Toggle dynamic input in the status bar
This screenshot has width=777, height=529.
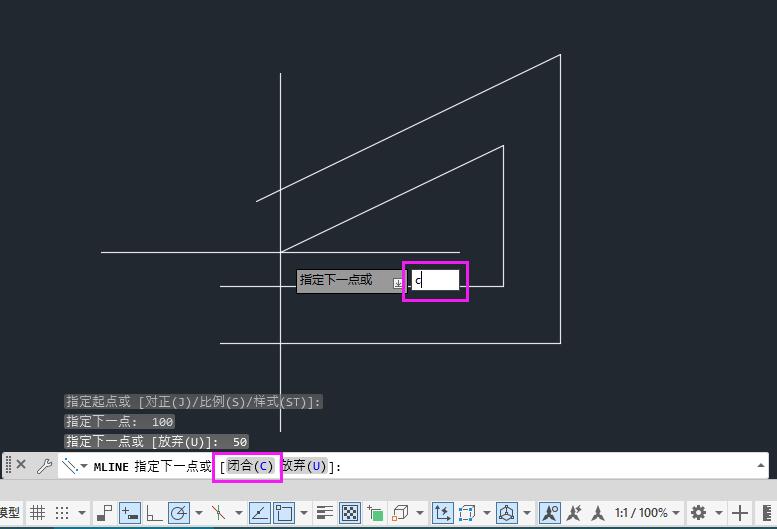130,513
